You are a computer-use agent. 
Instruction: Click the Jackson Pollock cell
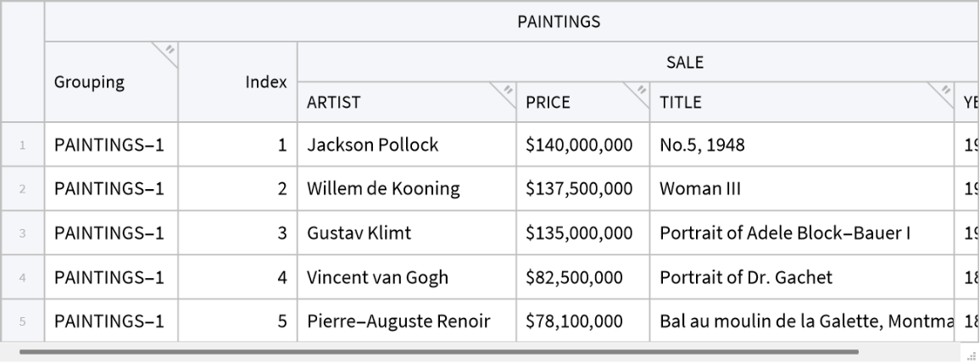406,145
